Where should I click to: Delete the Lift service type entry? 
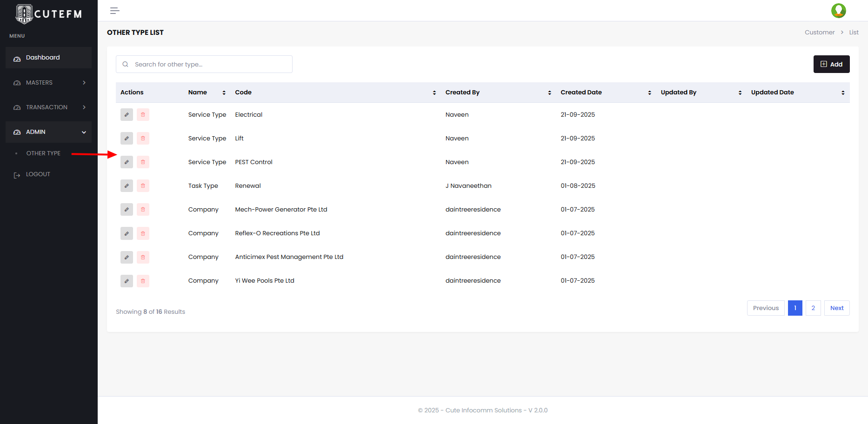[x=143, y=139]
